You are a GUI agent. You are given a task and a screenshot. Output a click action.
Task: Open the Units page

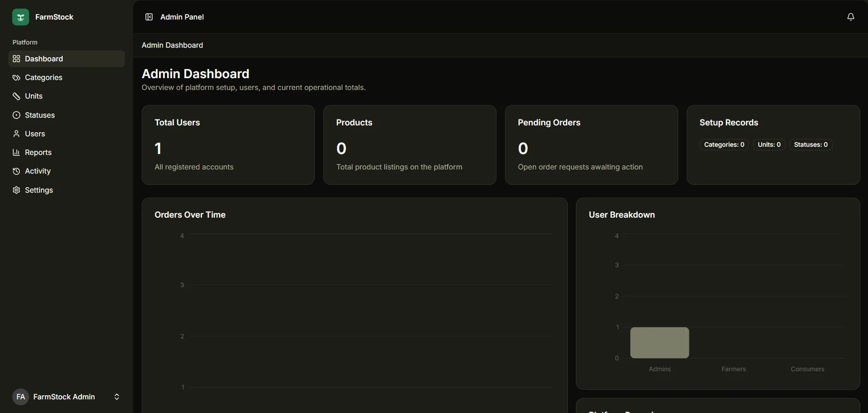tap(66, 96)
